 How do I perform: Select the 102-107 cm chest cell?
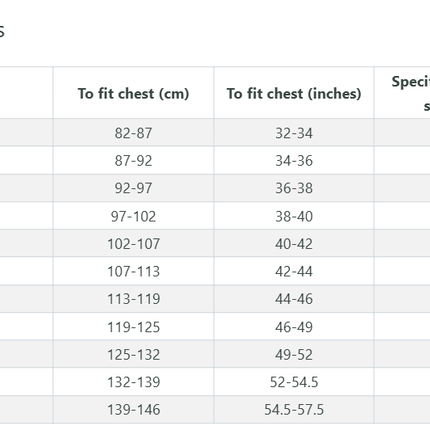pos(133,243)
